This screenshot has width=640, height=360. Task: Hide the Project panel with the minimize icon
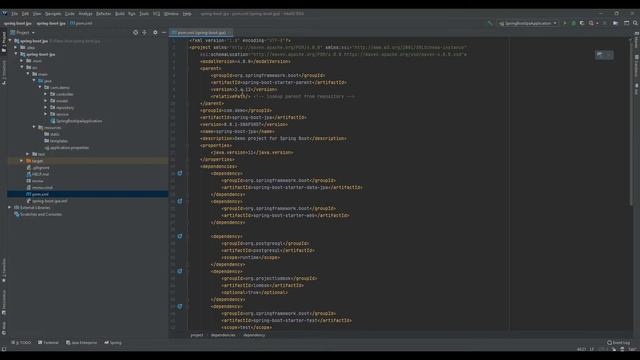coord(164,32)
